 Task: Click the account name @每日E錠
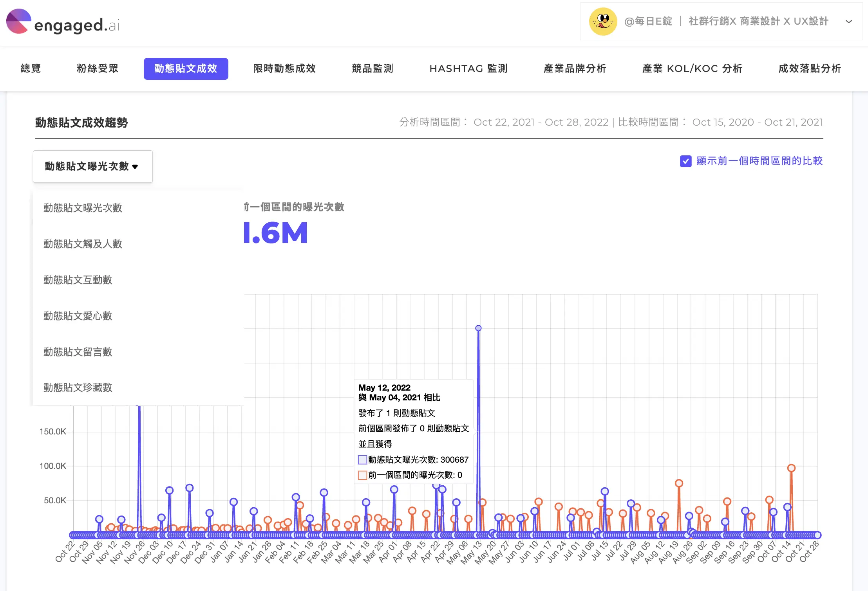648,22
